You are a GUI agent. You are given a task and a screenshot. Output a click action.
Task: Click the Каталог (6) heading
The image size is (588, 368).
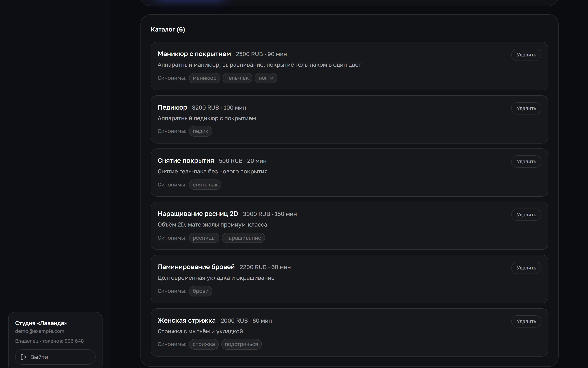[168, 29]
